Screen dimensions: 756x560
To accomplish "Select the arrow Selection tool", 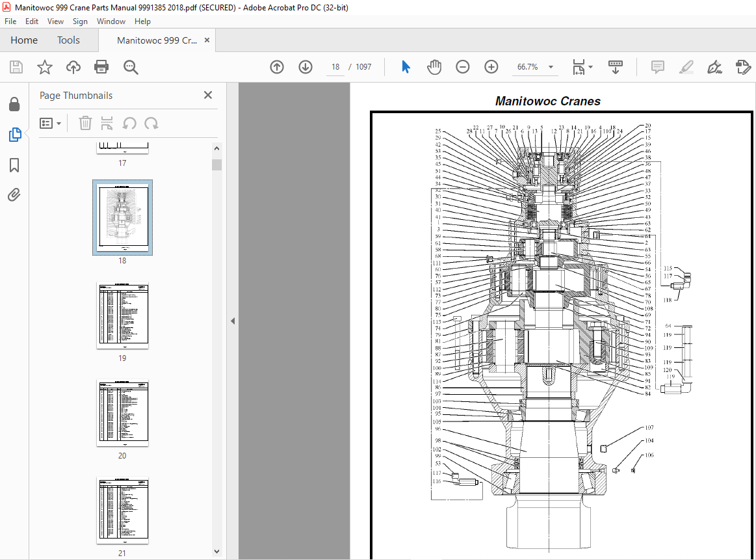I will 406,67.
